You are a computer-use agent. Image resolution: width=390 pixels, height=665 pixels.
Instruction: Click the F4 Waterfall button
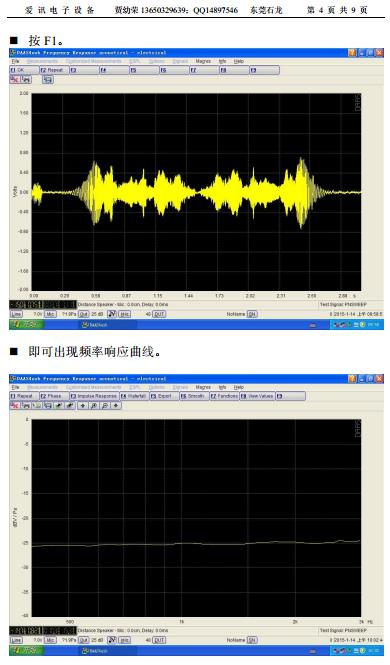click(134, 396)
